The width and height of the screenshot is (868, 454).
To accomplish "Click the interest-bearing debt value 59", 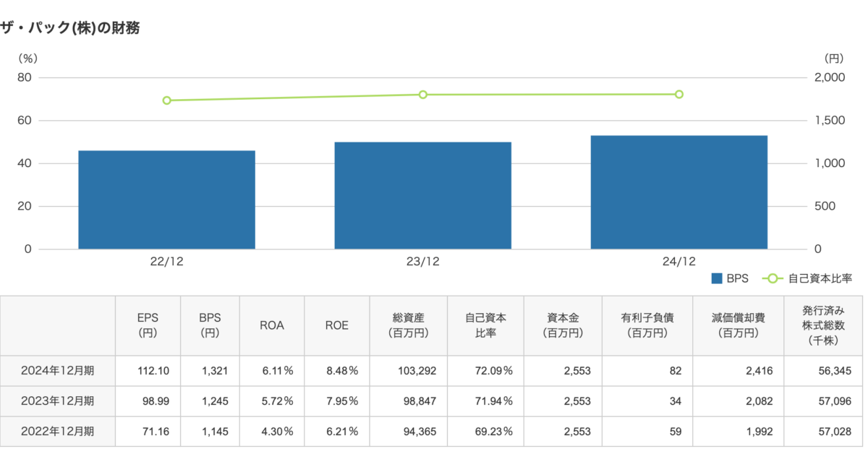I will [676, 432].
